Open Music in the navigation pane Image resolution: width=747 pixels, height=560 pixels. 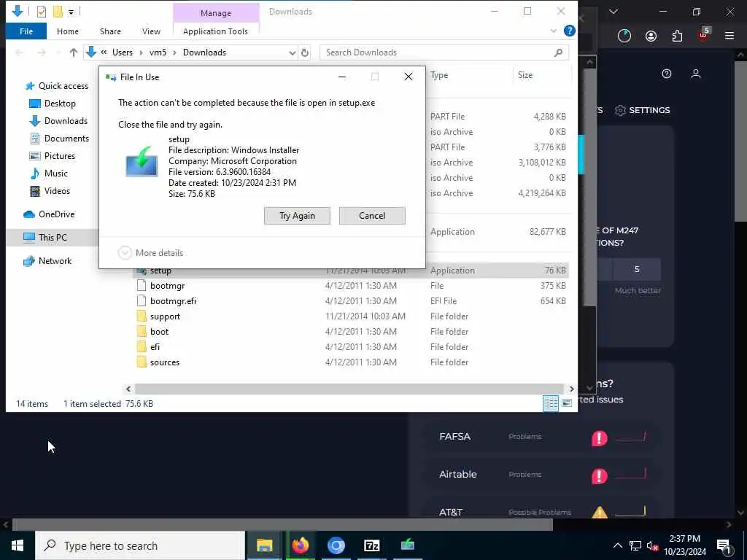(x=49, y=174)
